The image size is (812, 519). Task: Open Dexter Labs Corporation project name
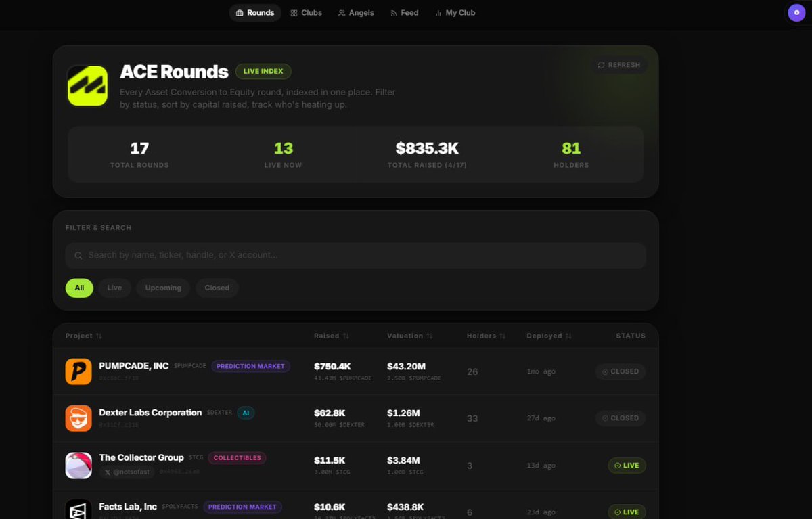click(150, 413)
